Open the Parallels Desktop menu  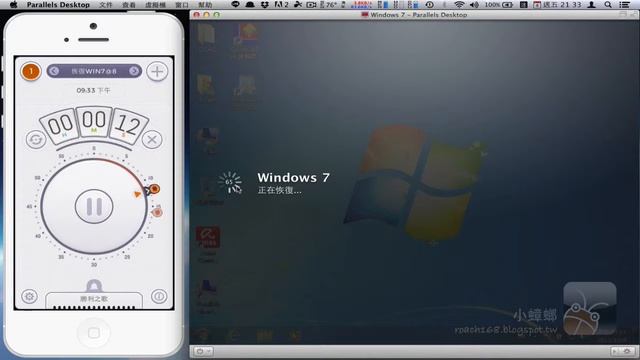[58, 5]
